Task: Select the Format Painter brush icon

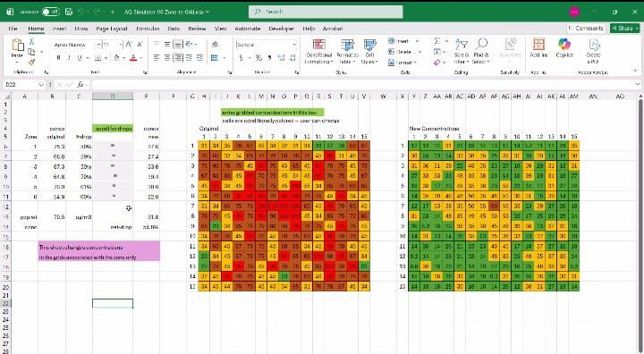Action: tap(31, 62)
